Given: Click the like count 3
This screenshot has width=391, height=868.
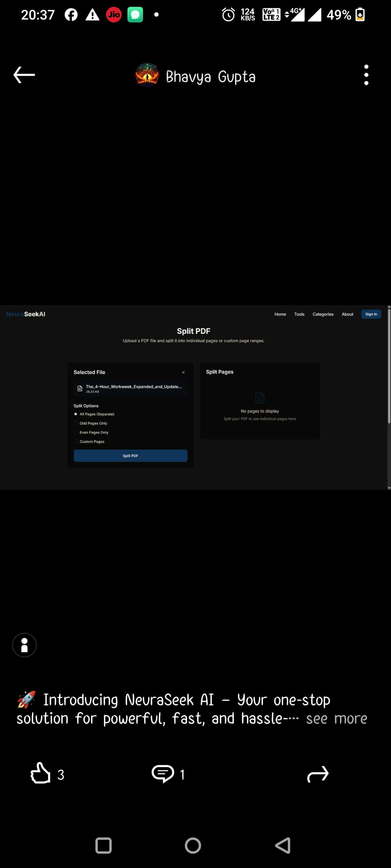Looking at the screenshot, I should [61, 775].
